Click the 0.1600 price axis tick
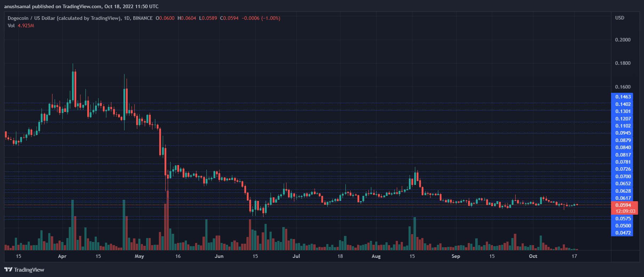 (623, 87)
